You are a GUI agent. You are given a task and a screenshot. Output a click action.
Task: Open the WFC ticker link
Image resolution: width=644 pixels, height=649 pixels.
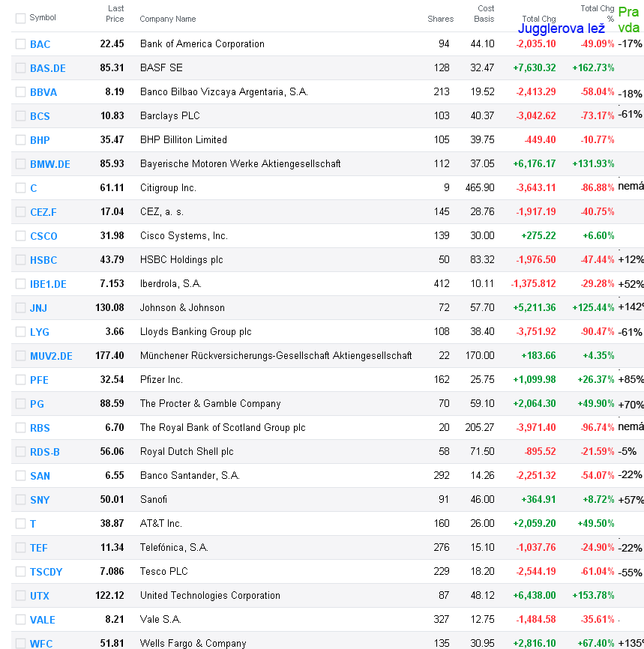tap(41, 644)
